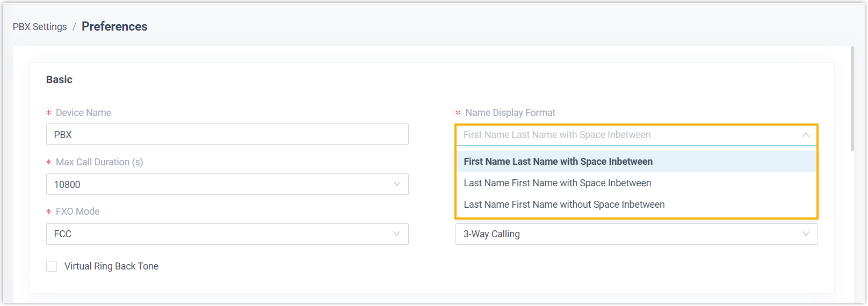This screenshot has width=868, height=306.
Task: Click the Virtual Ring Back Tone label
Action: pos(111,266)
